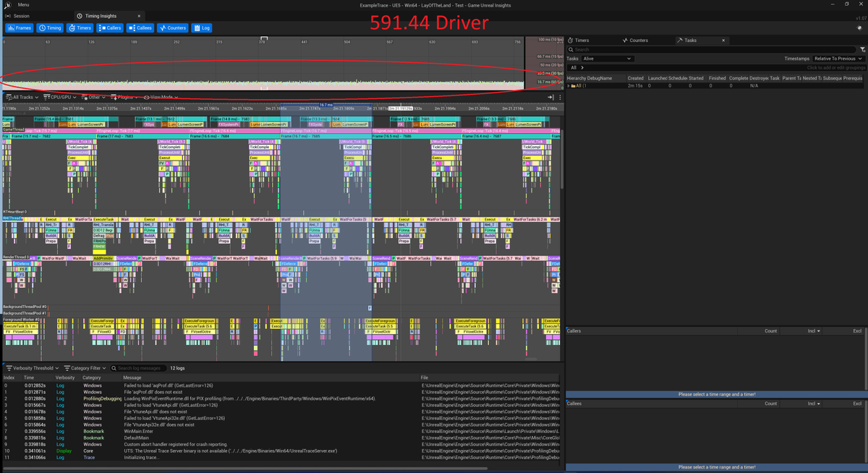Image resolution: width=868 pixels, height=473 pixels.
Task: Open the Unreal Engine Menu
Action: 24,5
